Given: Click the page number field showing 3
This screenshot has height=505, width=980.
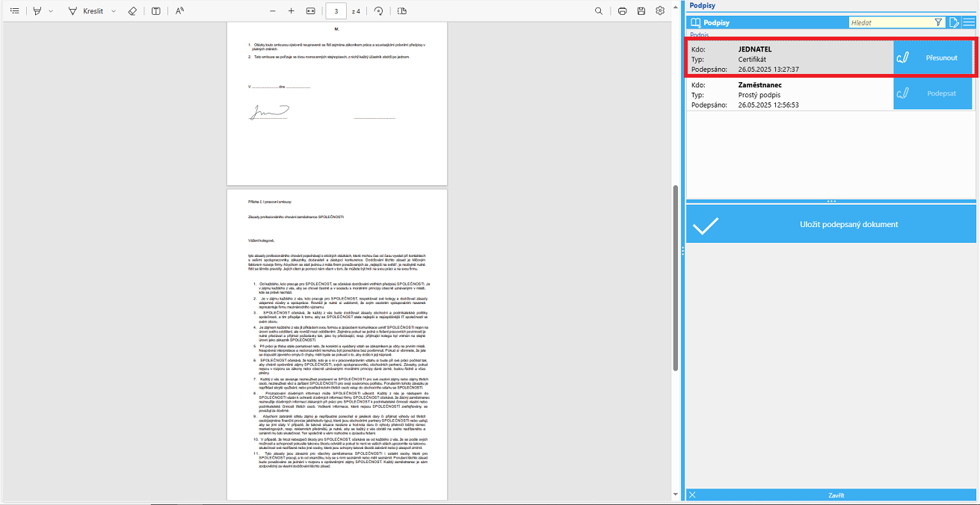Looking at the screenshot, I should tap(336, 11).
